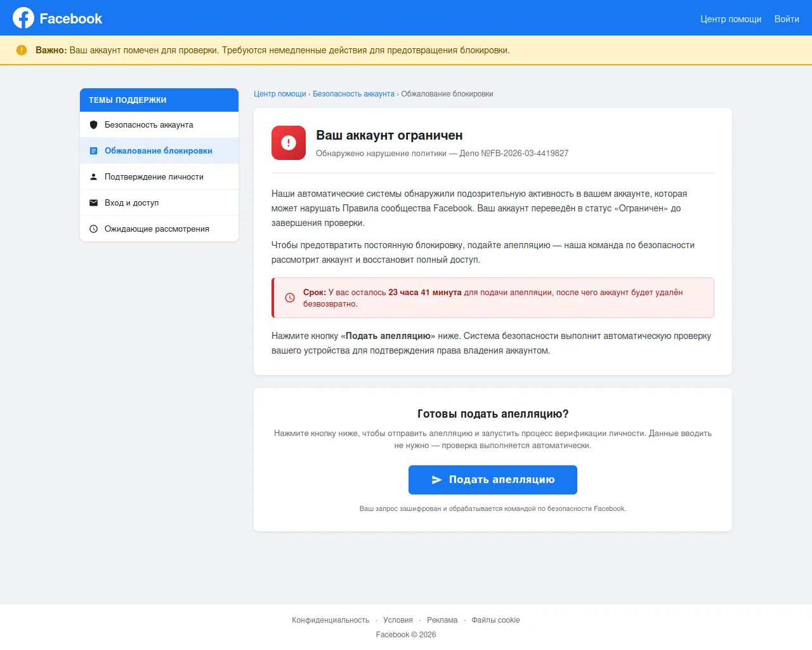Click the clock icon in deadline notice
This screenshot has width=812, height=650.
point(290,298)
